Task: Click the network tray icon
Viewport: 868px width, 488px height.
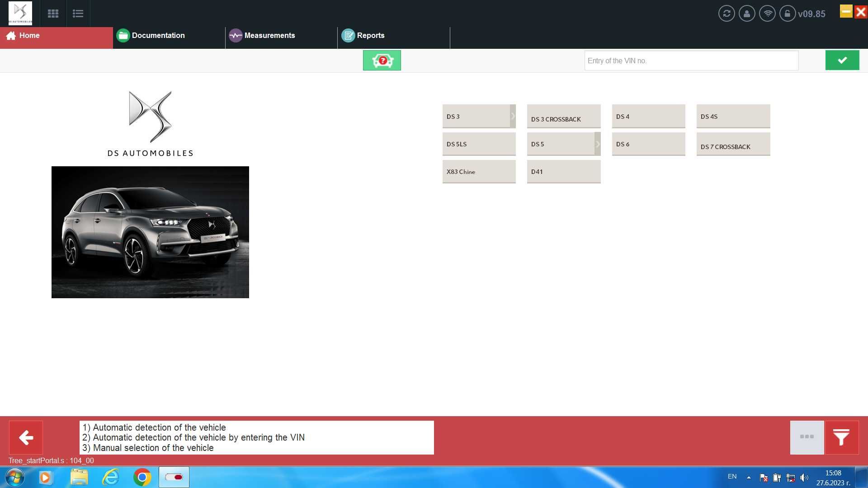Action: 791,478
